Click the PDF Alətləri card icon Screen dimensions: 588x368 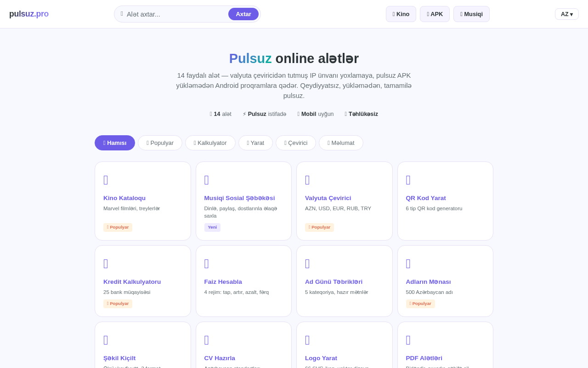coord(408,340)
